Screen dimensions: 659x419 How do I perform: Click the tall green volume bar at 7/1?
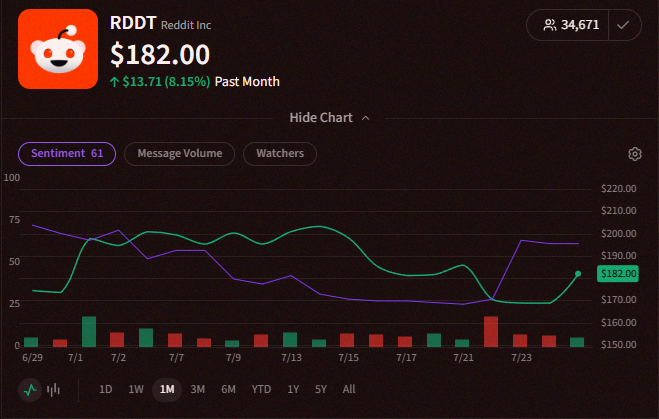point(89,332)
